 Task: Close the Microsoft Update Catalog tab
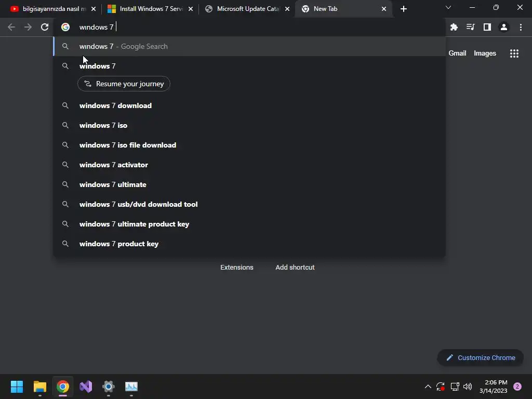click(x=287, y=9)
